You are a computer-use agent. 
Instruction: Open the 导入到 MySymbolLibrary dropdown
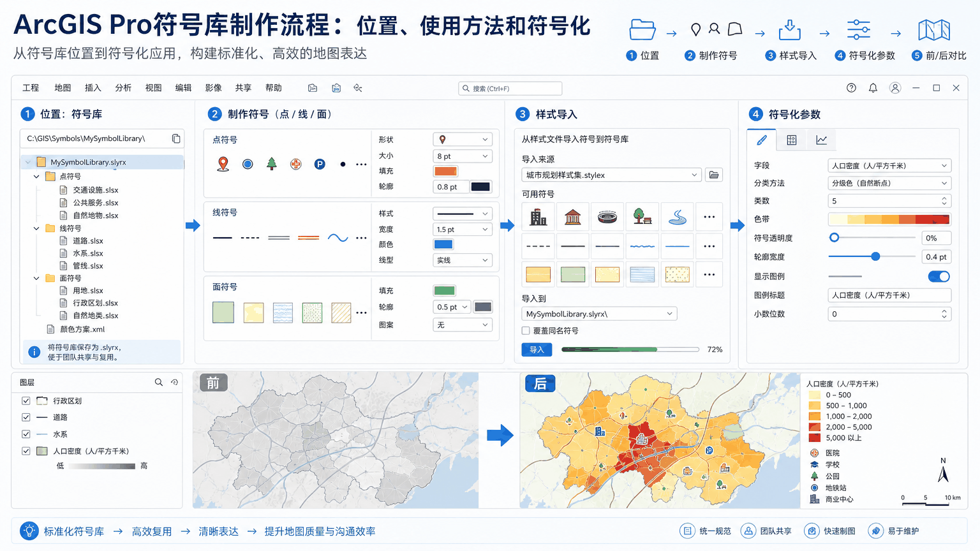[599, 314]
